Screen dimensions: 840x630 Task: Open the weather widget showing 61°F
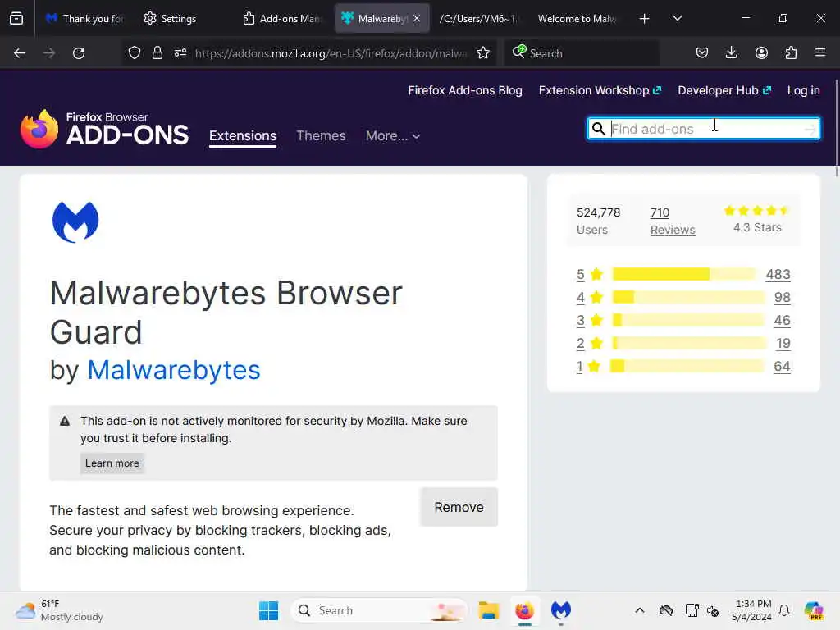tap(59, 610)
